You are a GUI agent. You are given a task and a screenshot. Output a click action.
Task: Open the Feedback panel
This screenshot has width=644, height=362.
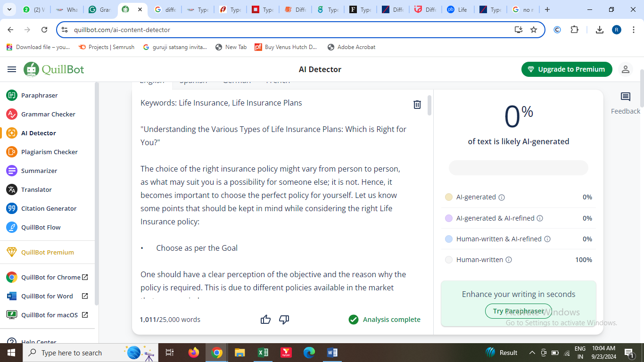pos(626,103)
